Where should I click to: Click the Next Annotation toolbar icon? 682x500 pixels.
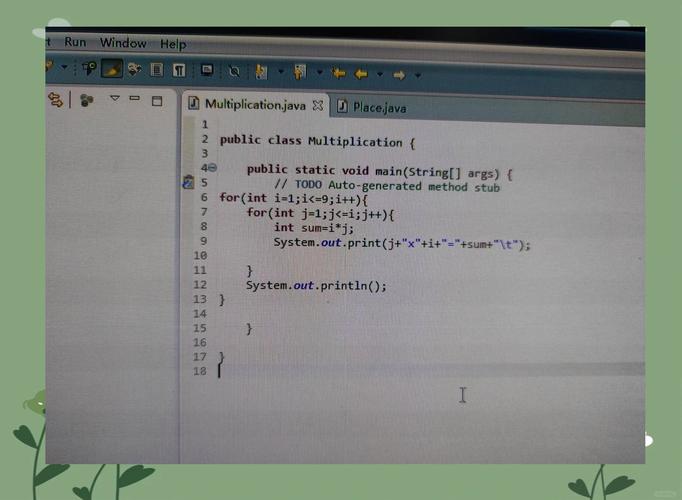point(262,71)
